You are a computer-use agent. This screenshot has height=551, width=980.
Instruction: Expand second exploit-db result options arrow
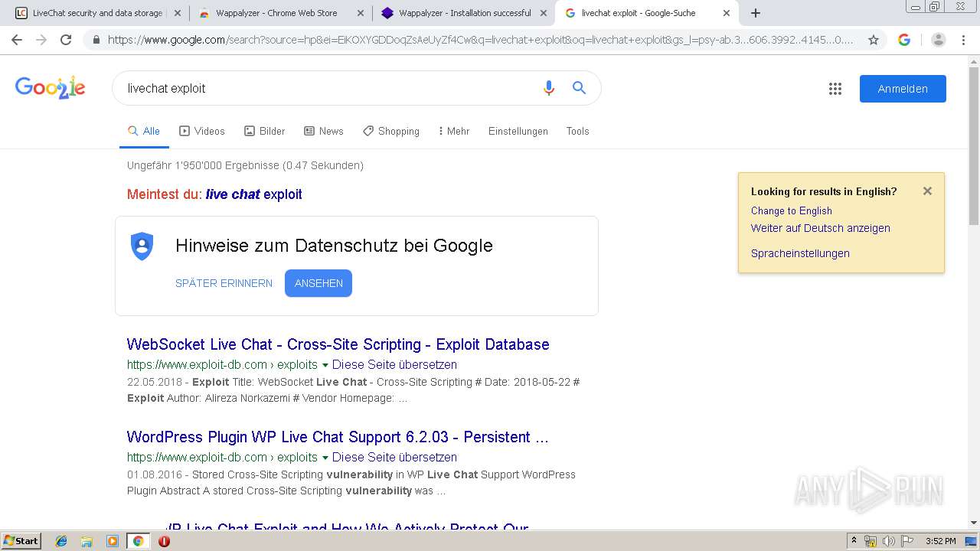click(x=325, y=458)
